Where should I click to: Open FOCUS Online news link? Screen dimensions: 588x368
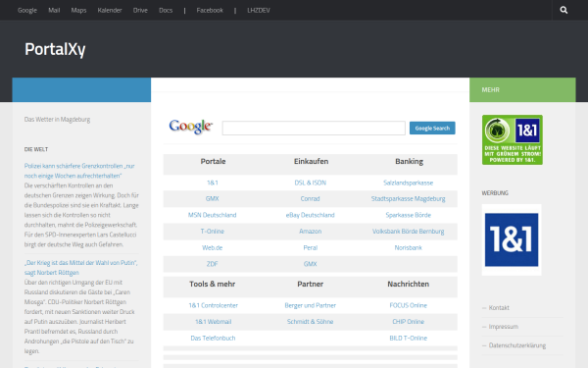pyautogui.click(x=408, y=305)
